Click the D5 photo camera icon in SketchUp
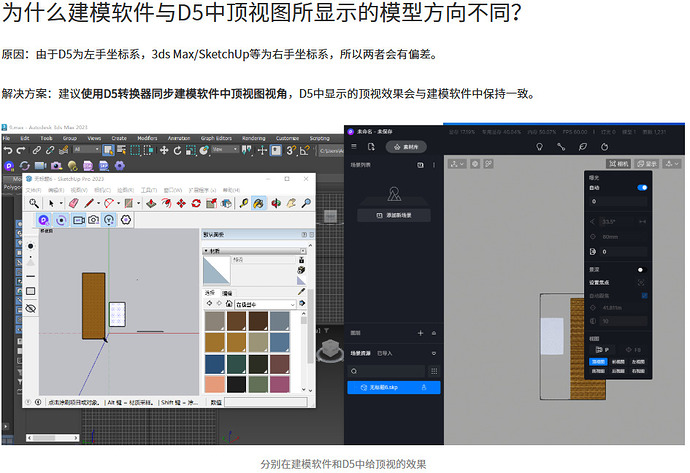The image size is (690, 473). [x=93, y=220]
